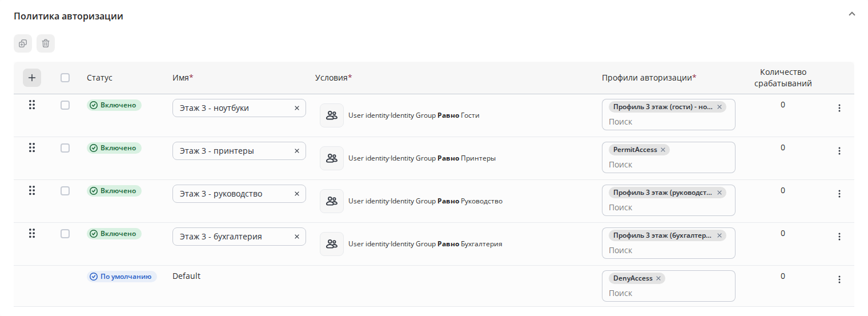
Task: Click condition icon for Принтеры group rule
Action: [332, 158]
